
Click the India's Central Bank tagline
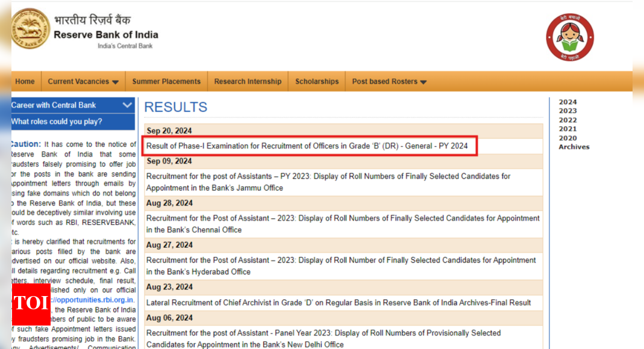[125, 46]
